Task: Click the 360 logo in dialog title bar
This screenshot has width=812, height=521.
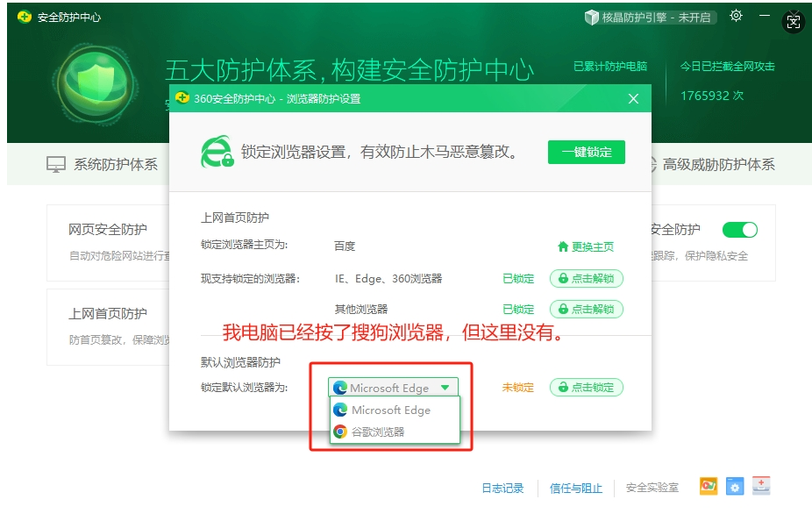Action: point(182,97)
